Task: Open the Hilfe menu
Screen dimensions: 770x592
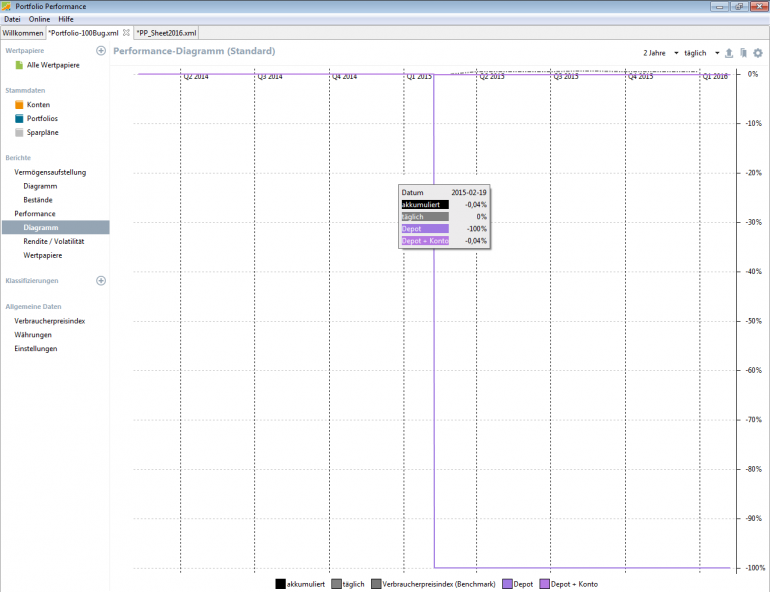Action: coord(66,19)
